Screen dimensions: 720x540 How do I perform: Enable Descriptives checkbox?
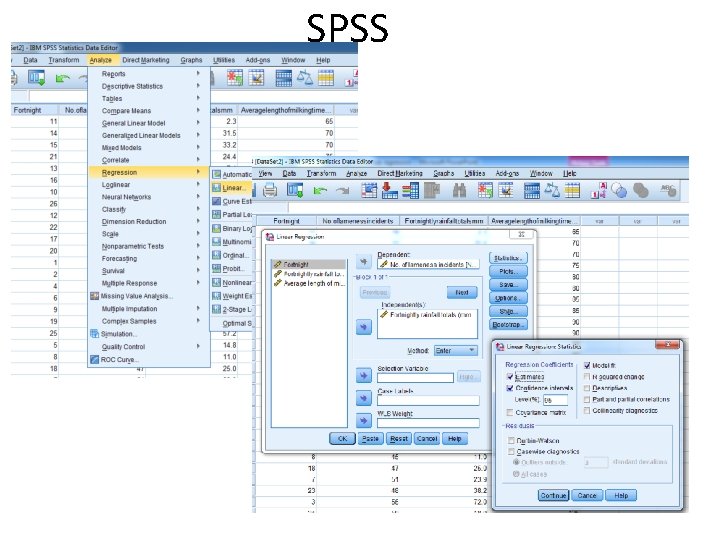point(587,388)
